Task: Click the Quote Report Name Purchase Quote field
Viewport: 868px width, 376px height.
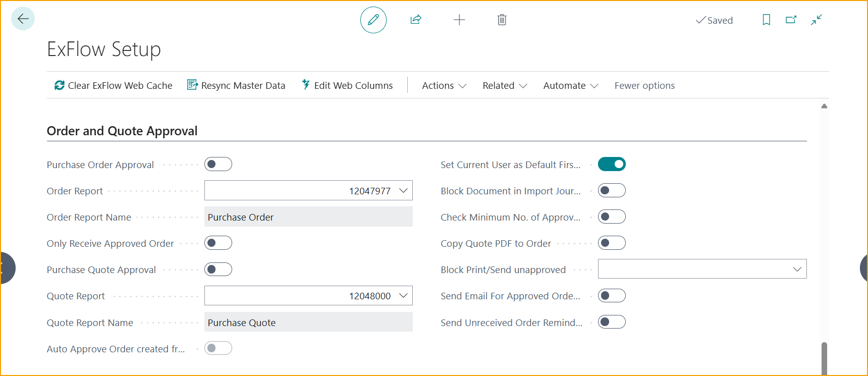Action: click(x=308, y=322)
